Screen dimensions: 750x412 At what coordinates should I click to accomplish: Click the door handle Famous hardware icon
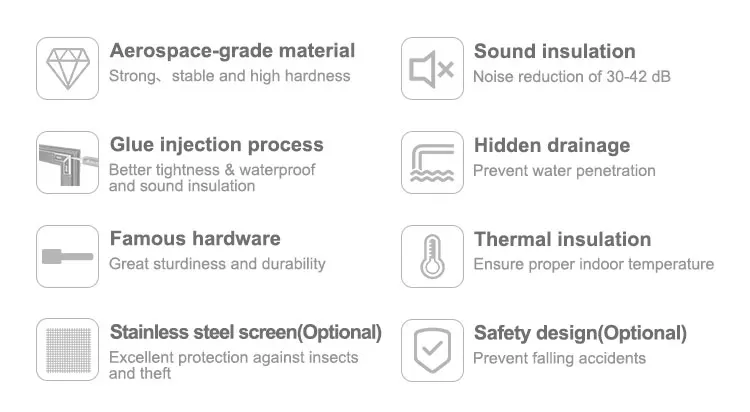pyautogui.click(x=67, y=256)
